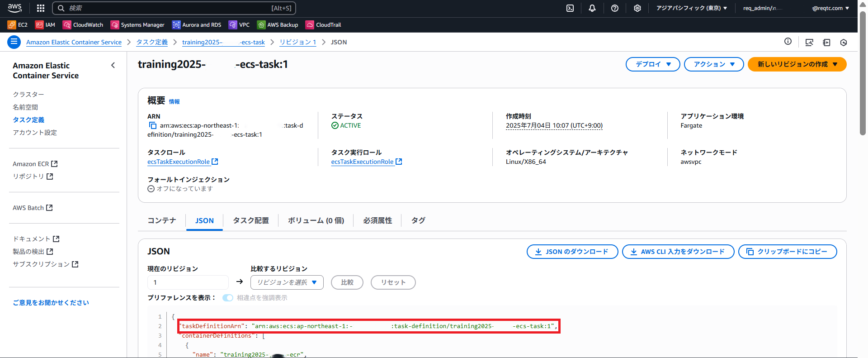Screen dimensions: 868x358
Task: Click the arrow between the revision fields
Action: point(240,282)
